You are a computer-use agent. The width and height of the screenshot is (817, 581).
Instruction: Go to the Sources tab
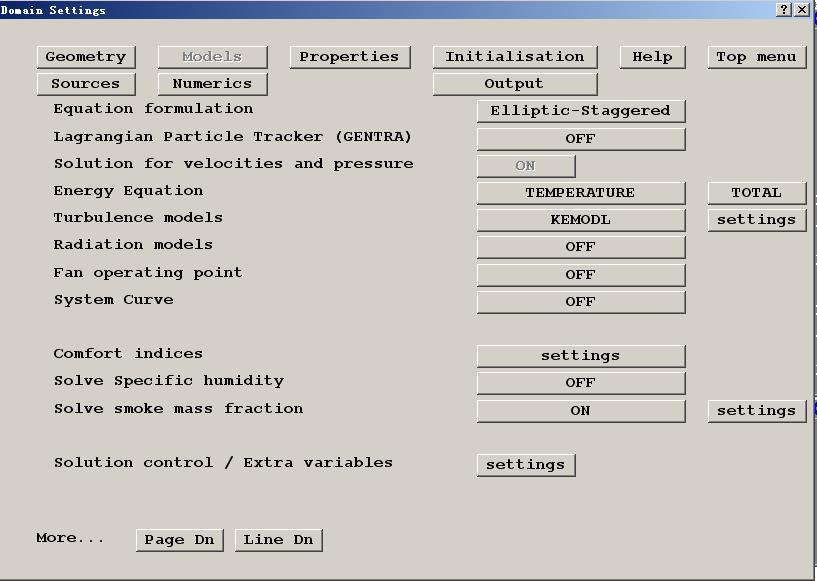pos(85,84)
